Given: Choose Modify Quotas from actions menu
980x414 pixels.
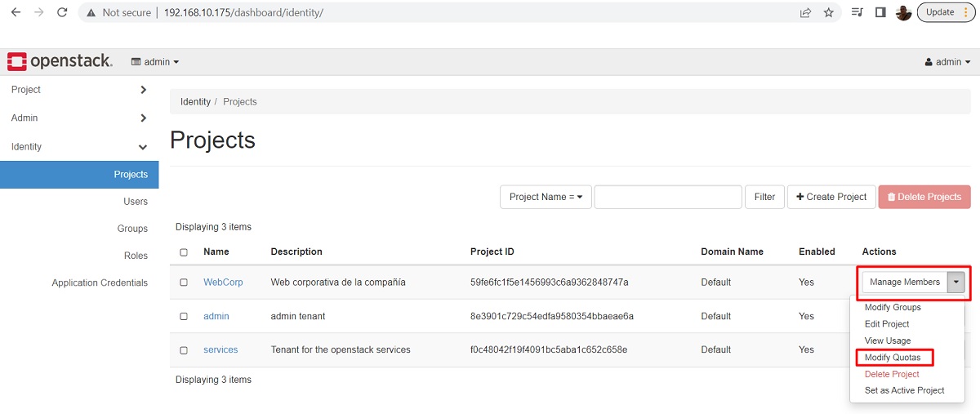Looking at the screenshot, I should 893,358.
